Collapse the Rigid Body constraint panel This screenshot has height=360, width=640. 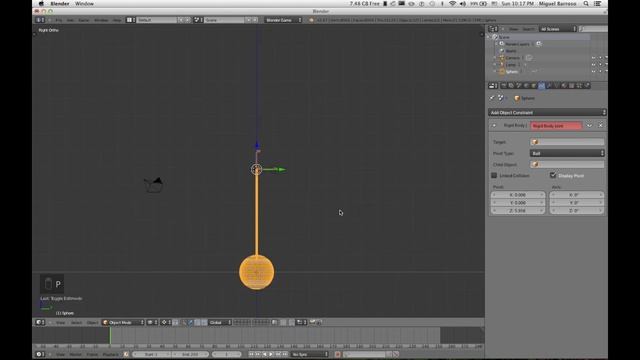click(493, 126)
